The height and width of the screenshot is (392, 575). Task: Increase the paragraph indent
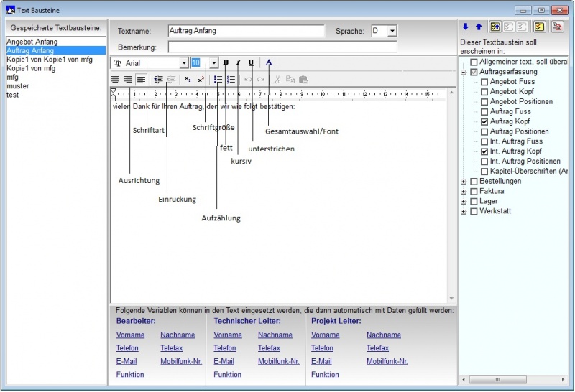[x=158, y=79]
